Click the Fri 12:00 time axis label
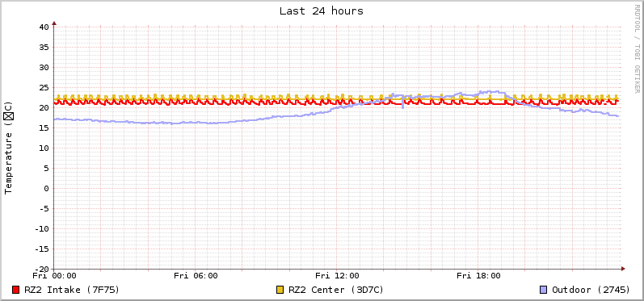 coord(337,275)
